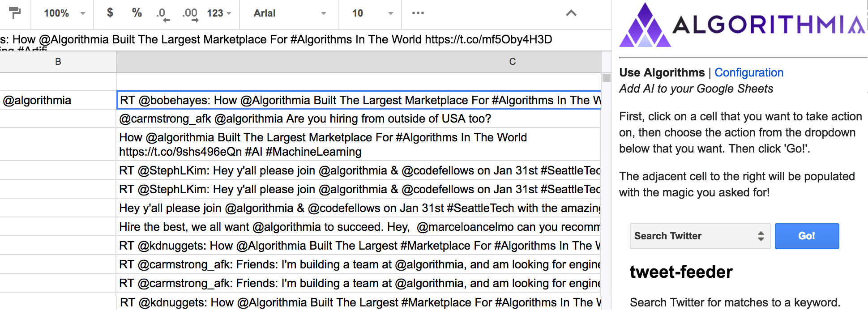Viewport: 868px width, 310px height.
Task: Click the tweet-feeder heading
Action: click(x=681, y=272)
